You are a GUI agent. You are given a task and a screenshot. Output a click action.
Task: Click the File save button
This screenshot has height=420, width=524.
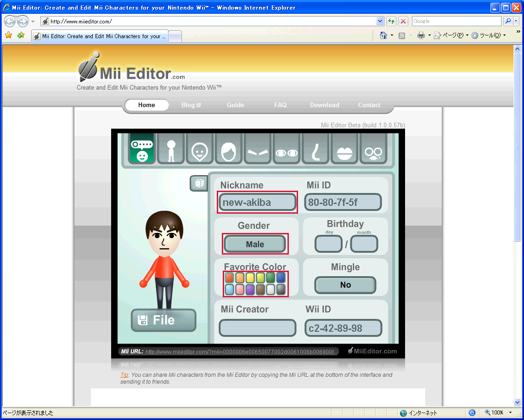click(163, 320)
